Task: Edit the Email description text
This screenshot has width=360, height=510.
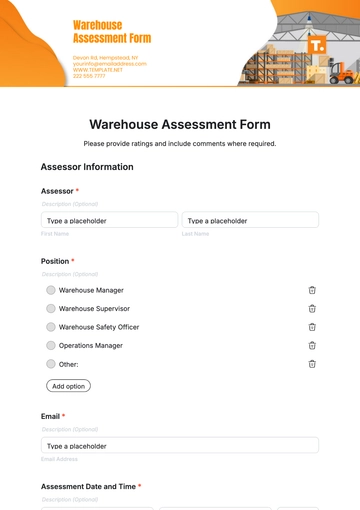Action: tap(70, 429)
